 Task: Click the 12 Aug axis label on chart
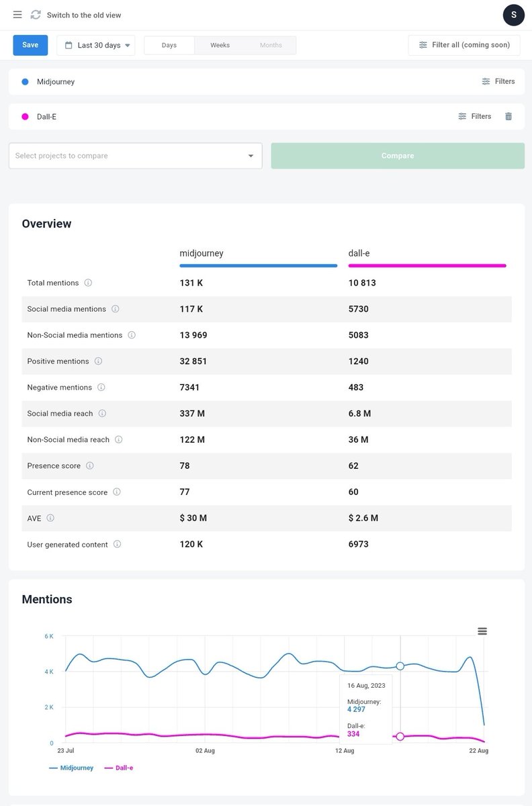tap(345, 750)
